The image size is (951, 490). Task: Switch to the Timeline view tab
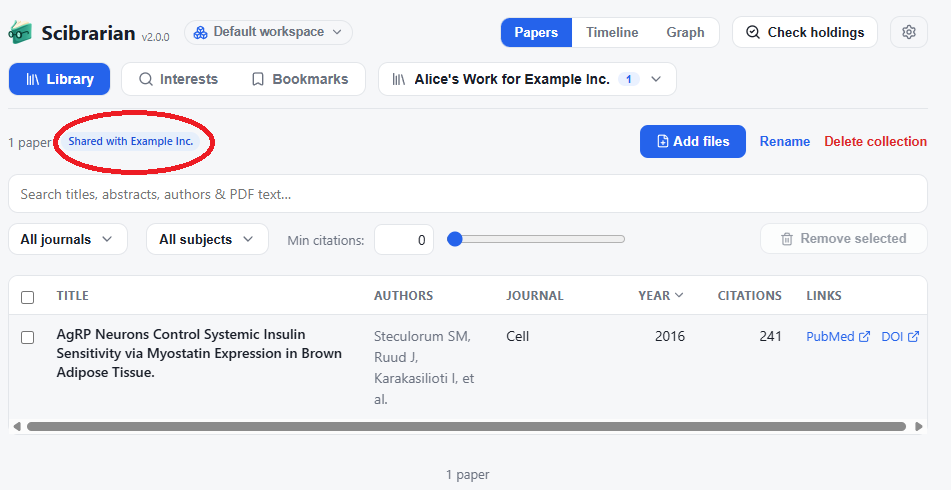612,32
